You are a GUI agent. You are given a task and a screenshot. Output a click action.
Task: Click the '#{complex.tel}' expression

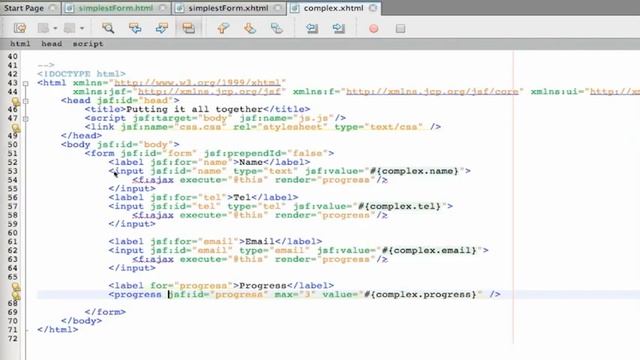[399, 206]
